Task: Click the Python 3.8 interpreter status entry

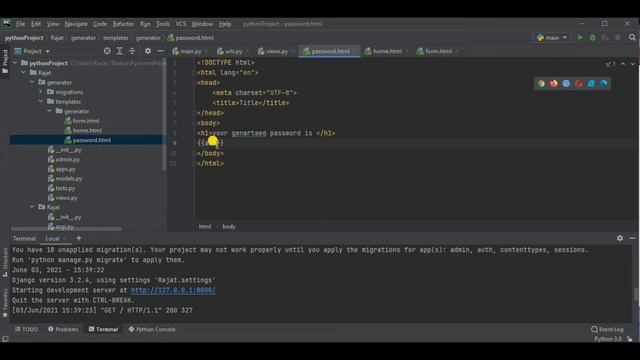Action: click(608, 339)
